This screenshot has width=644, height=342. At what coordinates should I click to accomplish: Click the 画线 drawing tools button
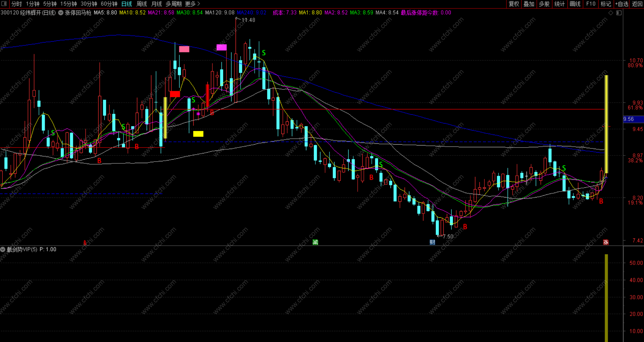pos(575,4)
